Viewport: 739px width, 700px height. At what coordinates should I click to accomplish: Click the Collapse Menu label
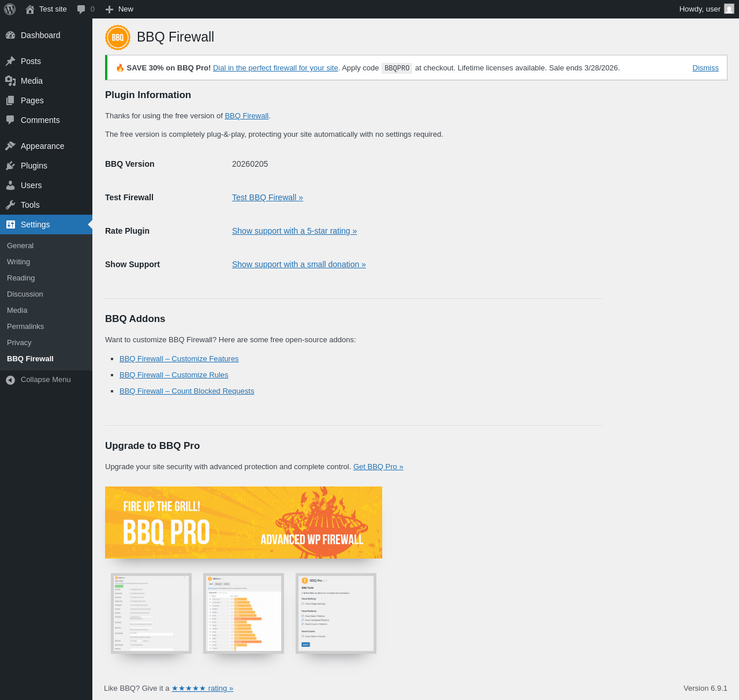pyautogui.click(x=46, y=380)
